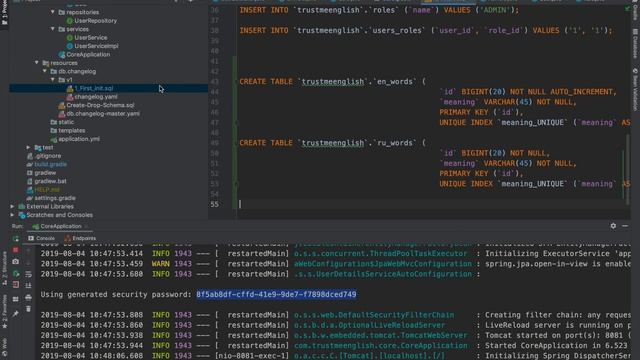Click CREATE TABLE en_words statement

332,82
